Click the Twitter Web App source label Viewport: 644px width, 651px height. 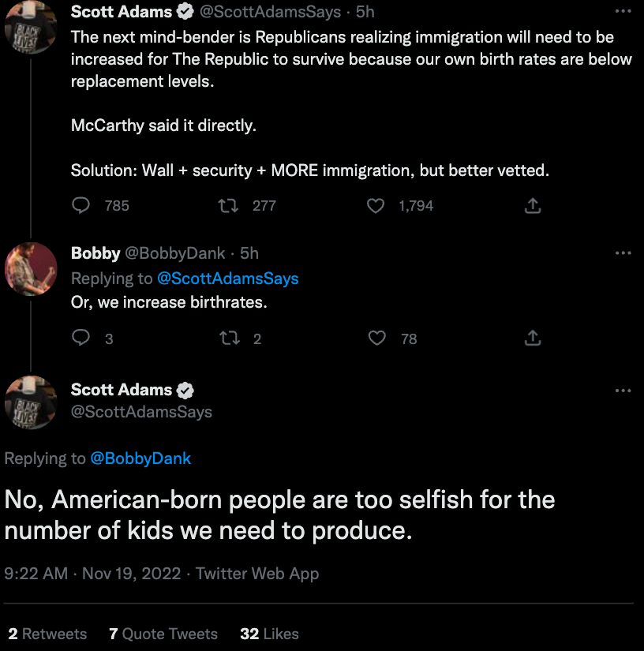click(x=257, y=574)
